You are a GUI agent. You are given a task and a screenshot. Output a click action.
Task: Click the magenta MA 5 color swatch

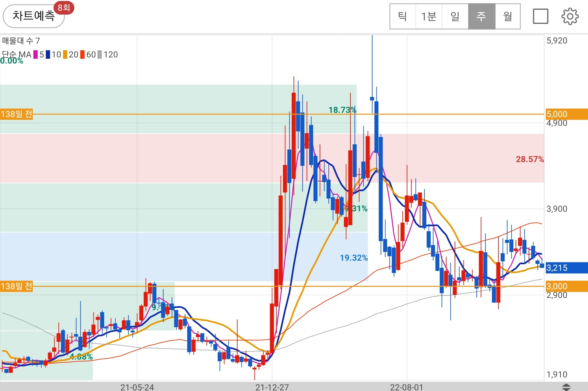(36, 54)
